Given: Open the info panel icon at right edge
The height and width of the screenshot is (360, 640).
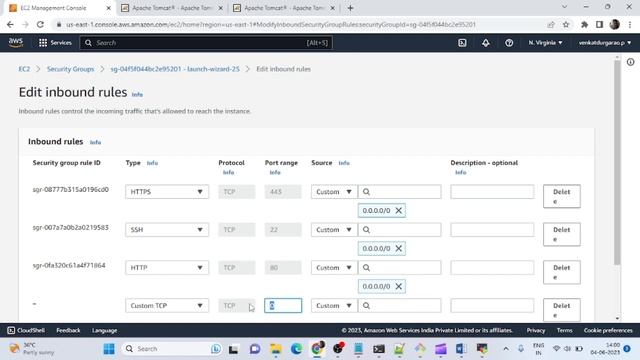Looking at the screenshot, I should pos(631,62).
